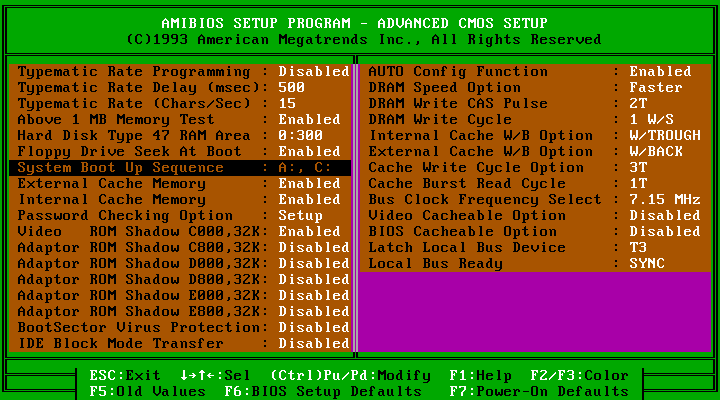
Task: Toggle Above 1 MB Memory Test setting
Action: click(309, 120)
